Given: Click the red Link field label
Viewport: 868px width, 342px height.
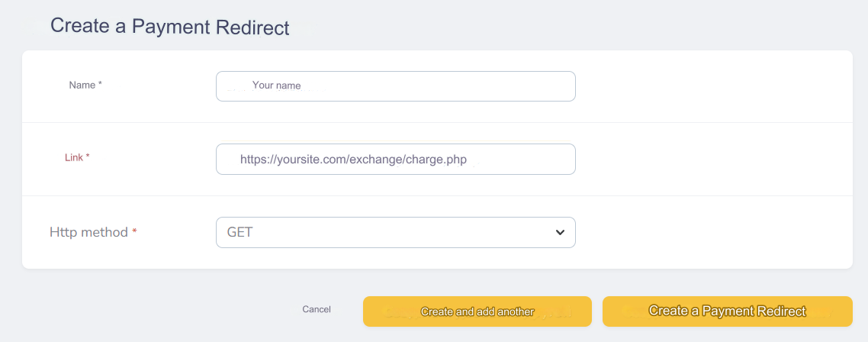Looking at the screenshot, I should pos(74,157).
